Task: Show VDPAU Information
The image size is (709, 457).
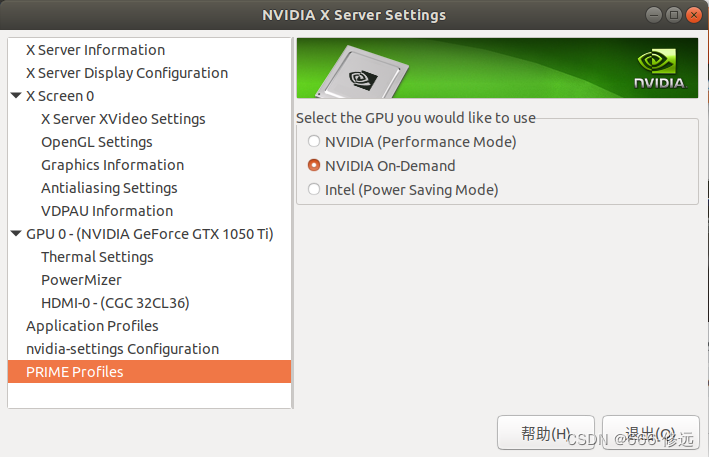Action: pyautogui.click(x=149, y=211)
